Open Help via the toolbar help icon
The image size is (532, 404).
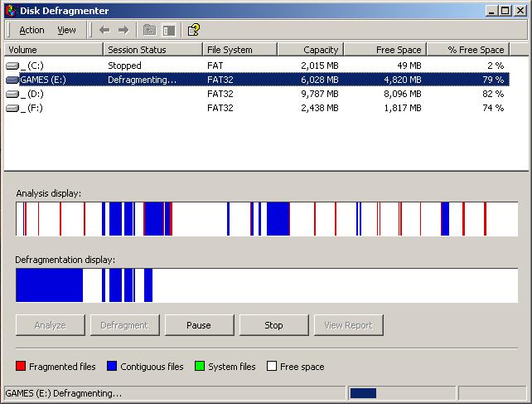193,30
